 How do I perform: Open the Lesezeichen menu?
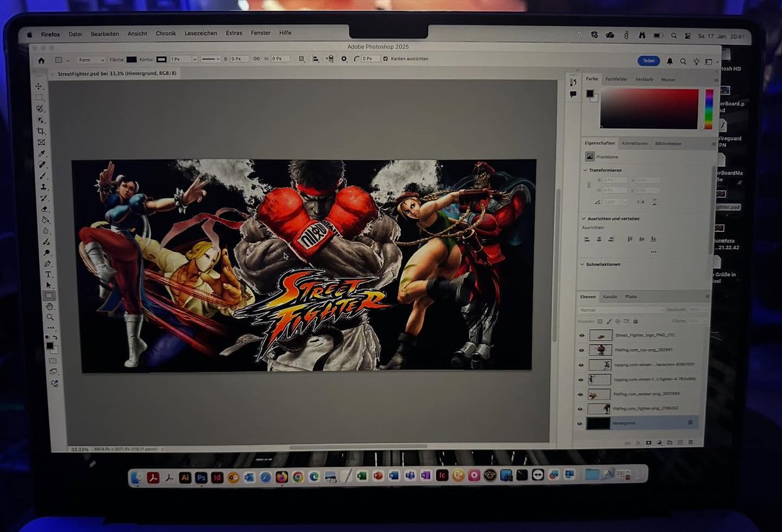201,33
